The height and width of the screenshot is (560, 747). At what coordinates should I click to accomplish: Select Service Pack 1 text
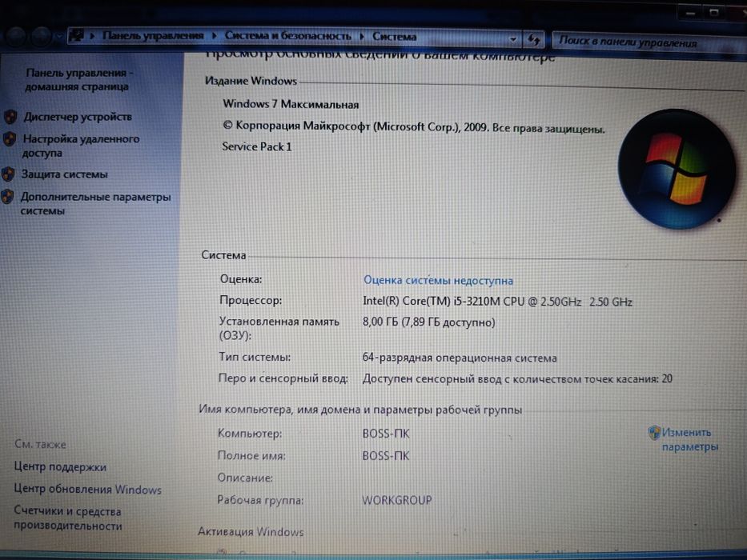(257, 146)
